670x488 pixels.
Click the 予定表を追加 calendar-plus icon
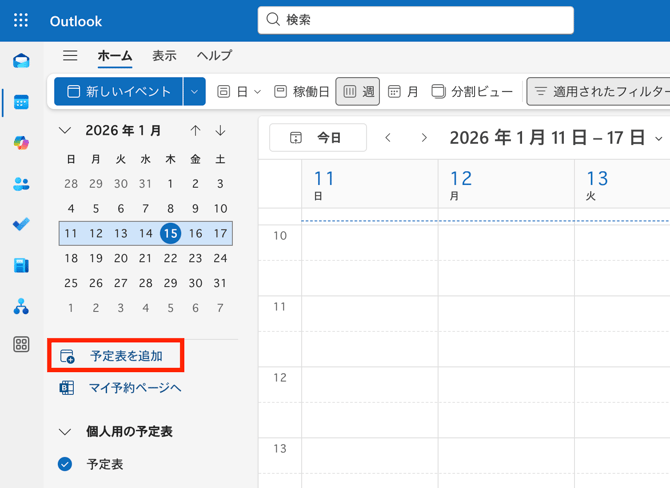(x=67, y=356)
